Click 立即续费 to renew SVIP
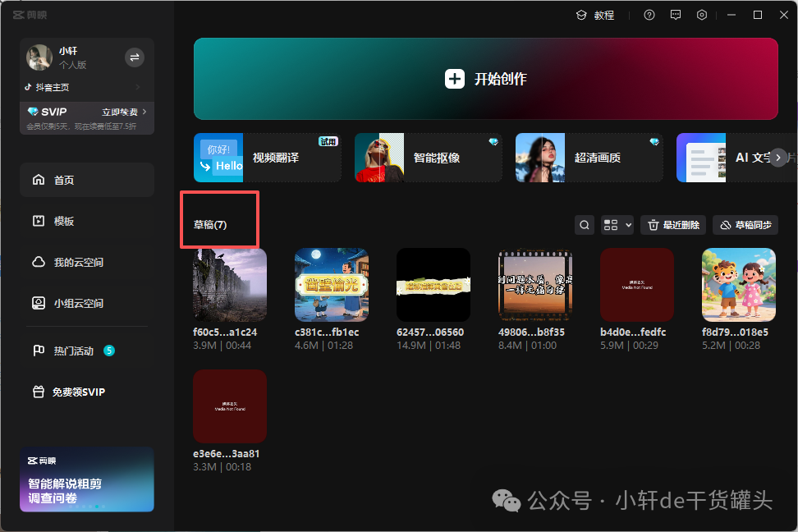798x532 pixels. (x=124, y=112)
